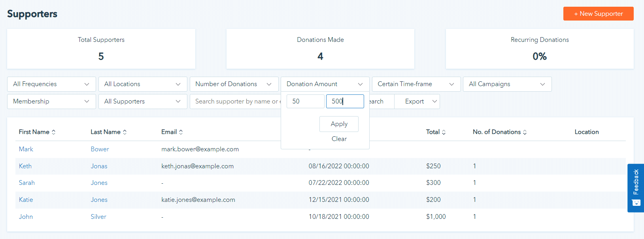
Task: Open supporter Keth's profile link
Action: pyautogui.click(x=25, y=166)
